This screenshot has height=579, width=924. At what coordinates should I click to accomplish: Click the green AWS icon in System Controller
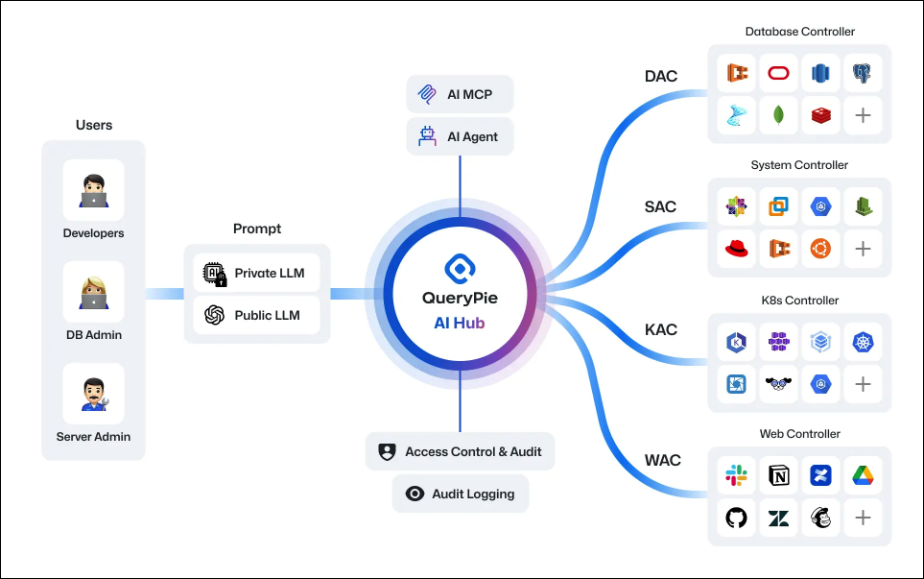863,206
